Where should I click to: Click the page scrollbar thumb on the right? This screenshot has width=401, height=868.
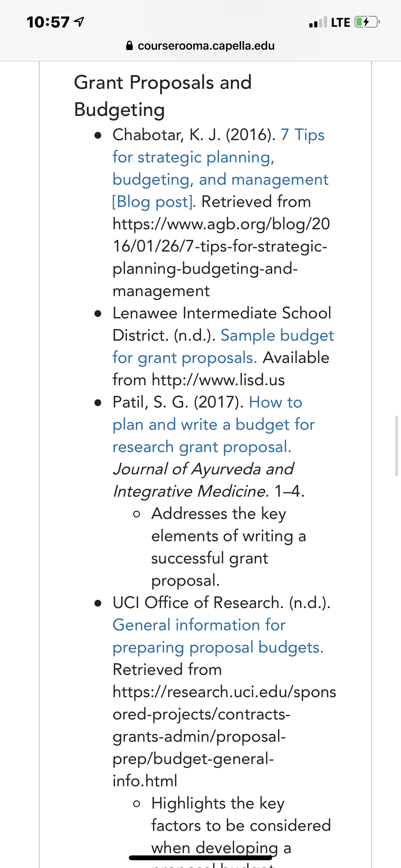point(396,446)
